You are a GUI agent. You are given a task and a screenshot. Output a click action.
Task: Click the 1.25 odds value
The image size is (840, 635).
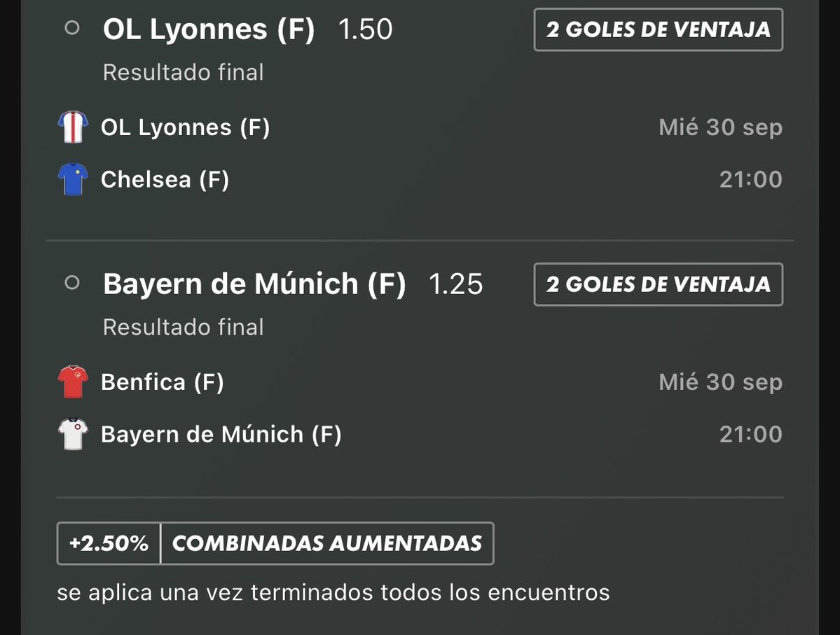pos(456,284)
